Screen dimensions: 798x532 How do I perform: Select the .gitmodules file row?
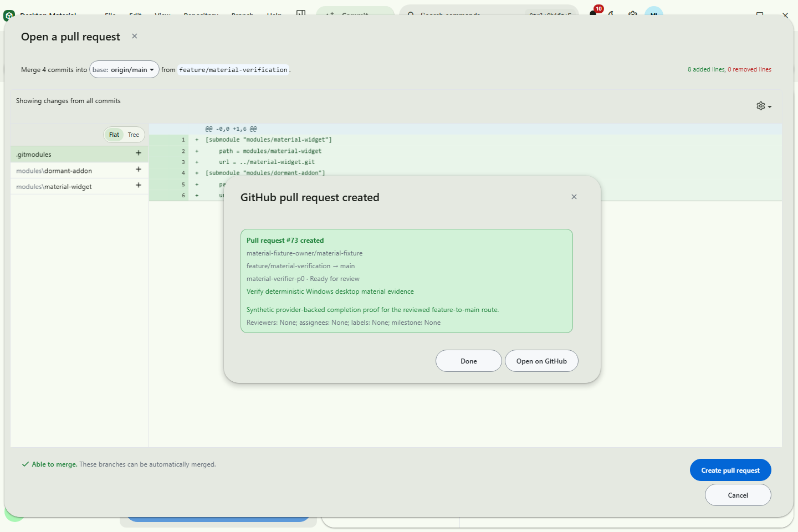coord(79,154)
